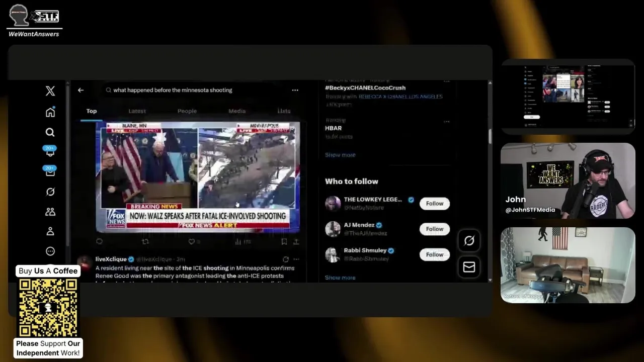Image resolution: width=644 pixels, height=362 pixels.
Task: Open the Explore search icon in sidebar
Action: [50, 132]
